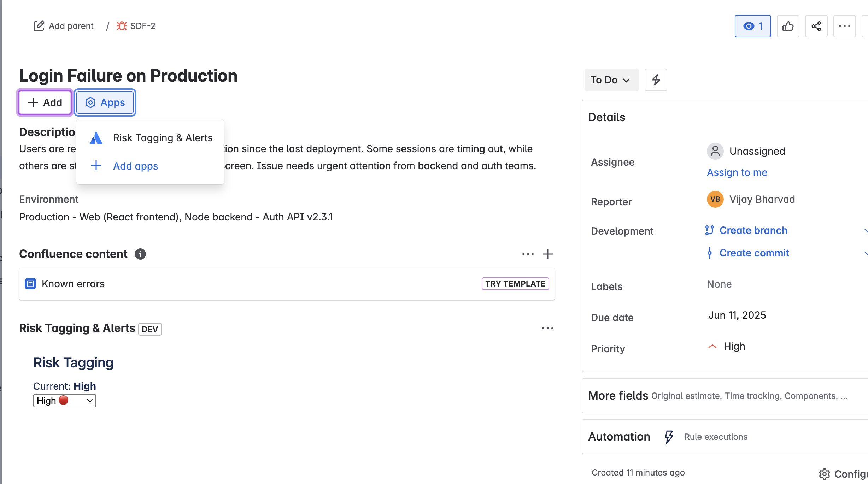Click the Confluence content info icon
Image resolution: width=868 pixels, height=484 pixels.
coord(140,254)
